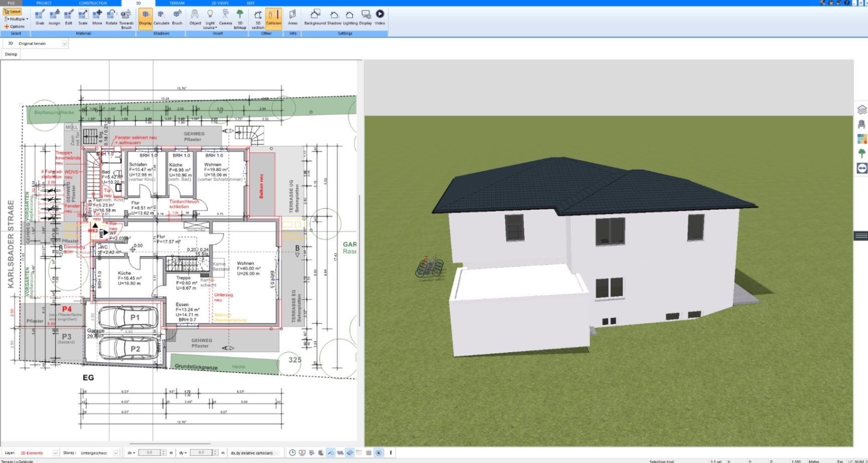
Task: Open the plants tree catalog in sidebar
Action: click(x=862, y=153)
